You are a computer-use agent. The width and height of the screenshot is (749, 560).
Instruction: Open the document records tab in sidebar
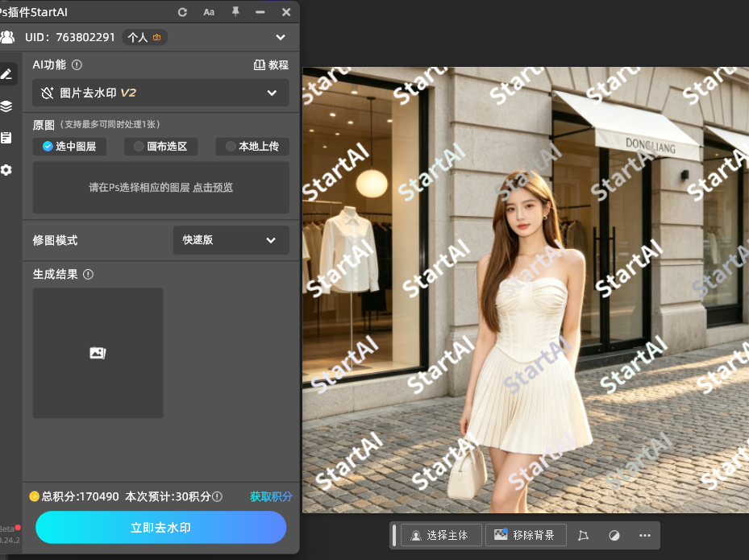pyautogui.click(x=6, y=138)
